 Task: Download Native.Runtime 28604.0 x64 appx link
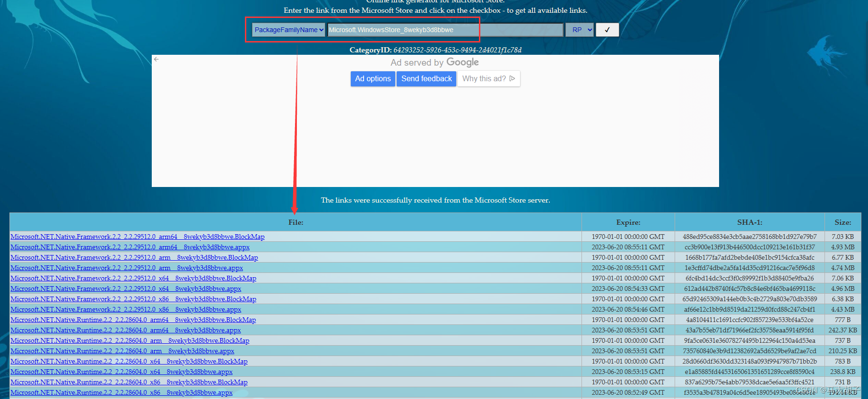click(x=122, y=372)
